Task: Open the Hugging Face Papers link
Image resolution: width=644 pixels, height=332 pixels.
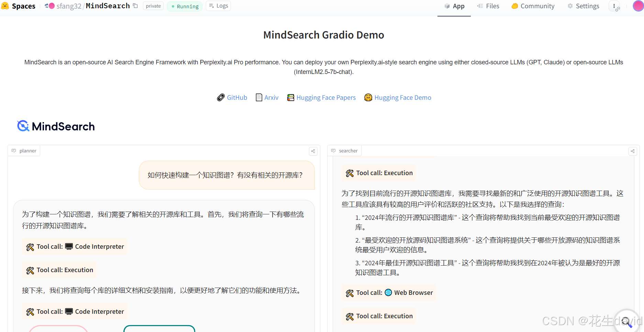Action: 326,98
